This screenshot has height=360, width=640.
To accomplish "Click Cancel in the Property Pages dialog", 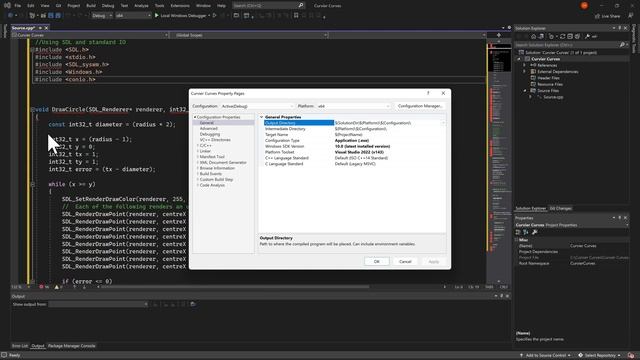I will [x=405, y=262].
